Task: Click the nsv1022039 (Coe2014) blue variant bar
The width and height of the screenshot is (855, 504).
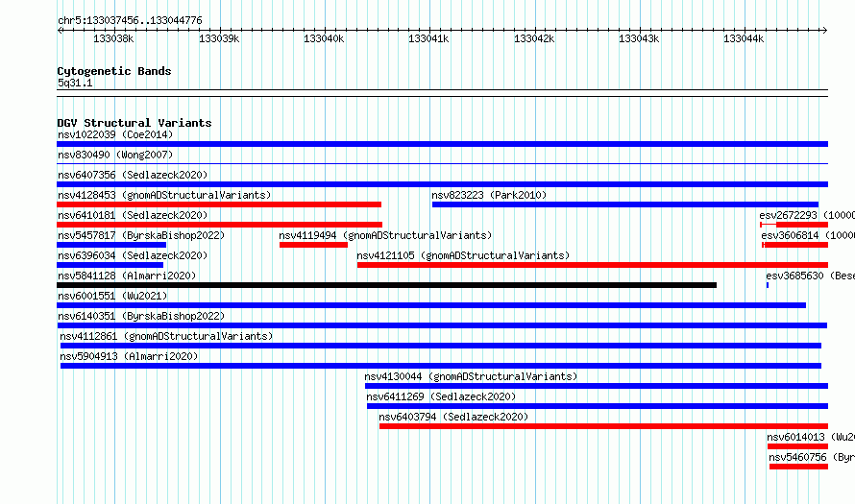Action: point(442,144)
